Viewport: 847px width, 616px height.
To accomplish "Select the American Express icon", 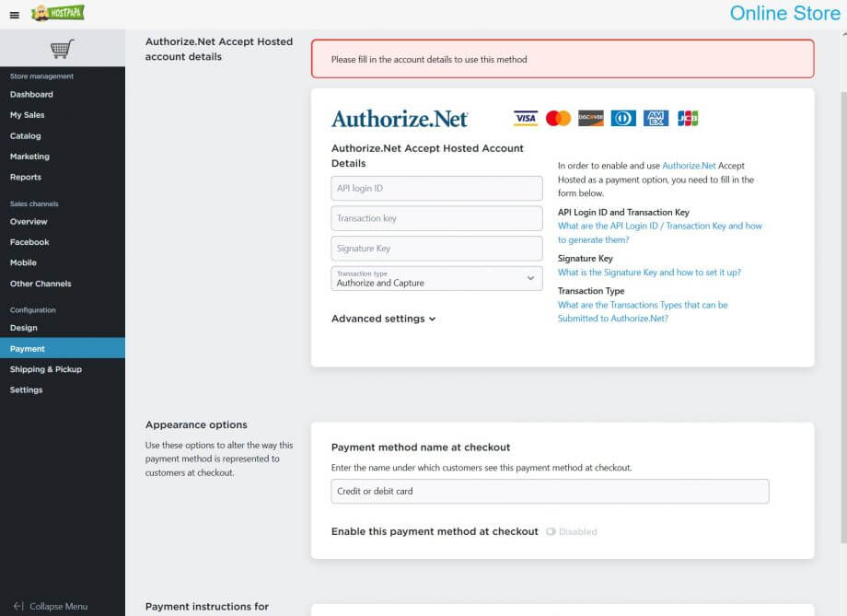I will 655,118.
